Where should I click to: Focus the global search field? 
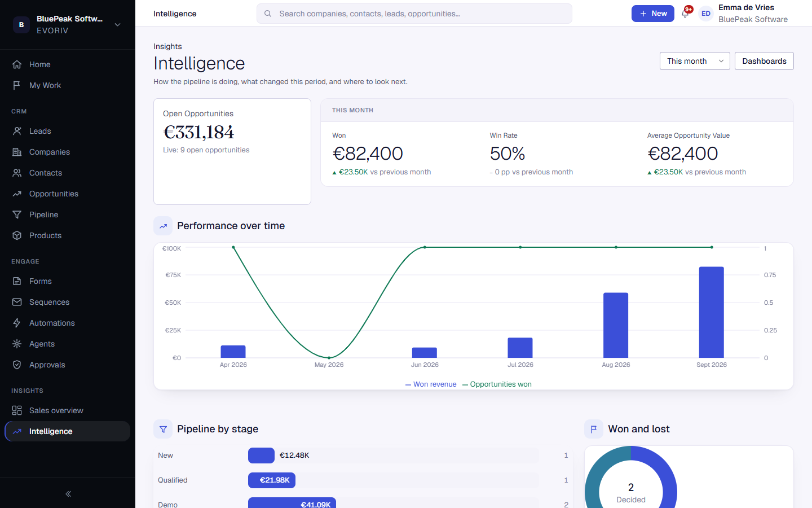pyautogui.click(x=414, y=14)
